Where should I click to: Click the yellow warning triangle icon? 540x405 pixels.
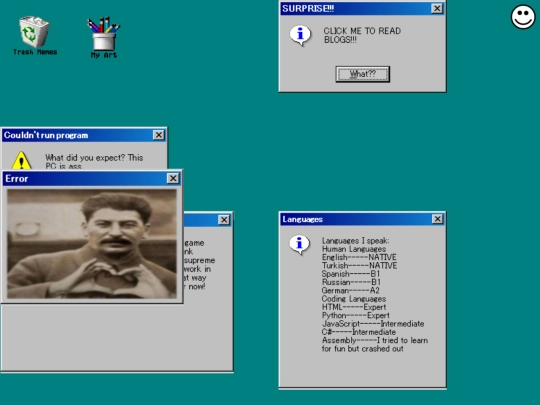pyautogui.click(x=21, y=160)
